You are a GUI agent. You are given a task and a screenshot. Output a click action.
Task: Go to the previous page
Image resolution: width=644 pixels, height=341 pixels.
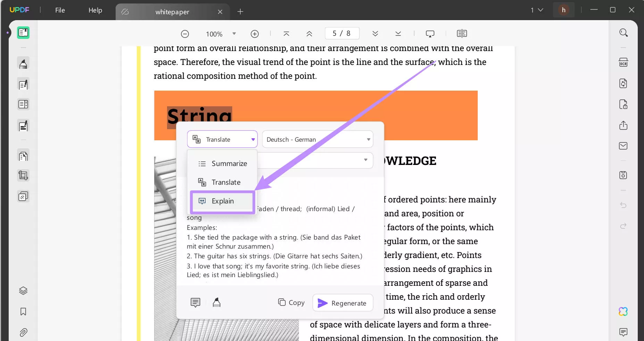click(309, 34)
